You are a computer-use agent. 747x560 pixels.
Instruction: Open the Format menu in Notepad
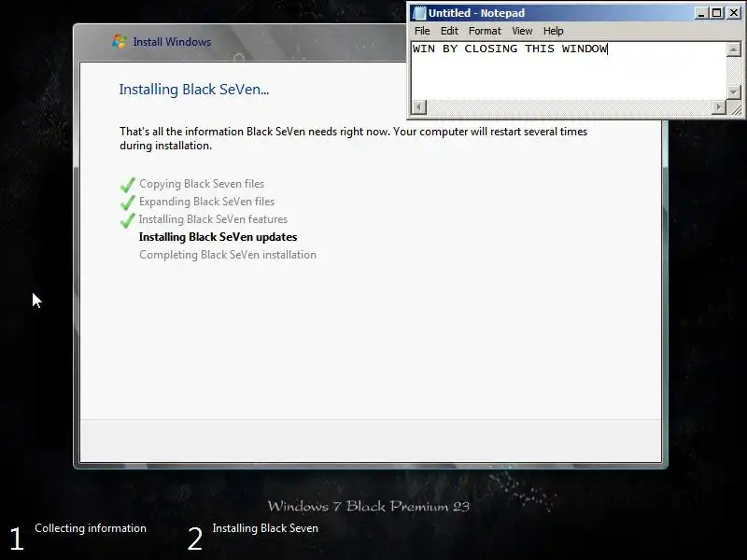(x=485, y=31)
